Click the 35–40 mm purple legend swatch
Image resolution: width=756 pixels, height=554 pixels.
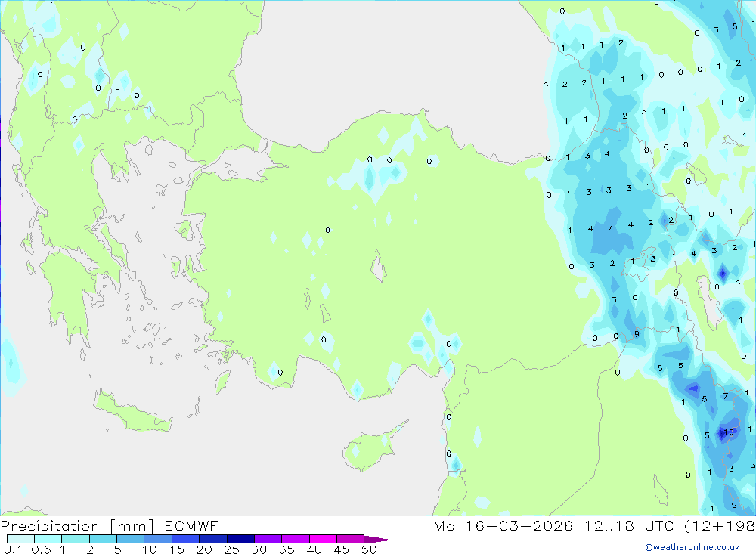click(296, 539)
